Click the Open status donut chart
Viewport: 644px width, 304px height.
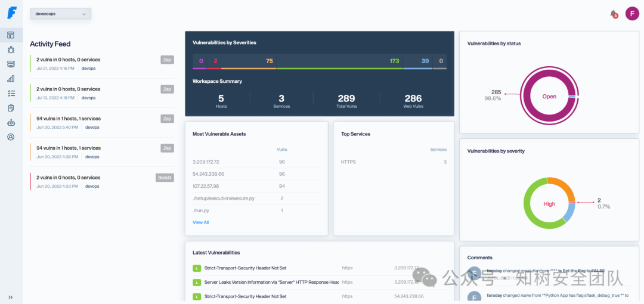[549, 96]
